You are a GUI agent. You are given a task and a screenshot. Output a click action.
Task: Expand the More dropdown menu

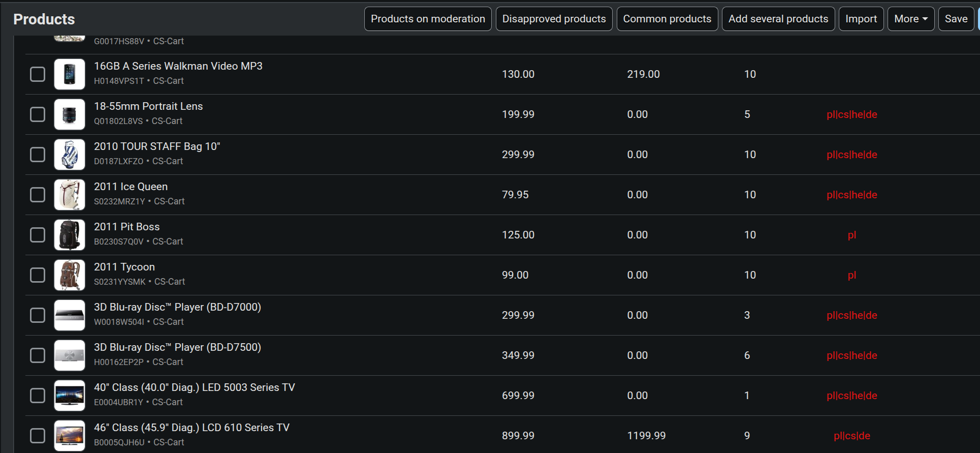[x=910, y=19]
